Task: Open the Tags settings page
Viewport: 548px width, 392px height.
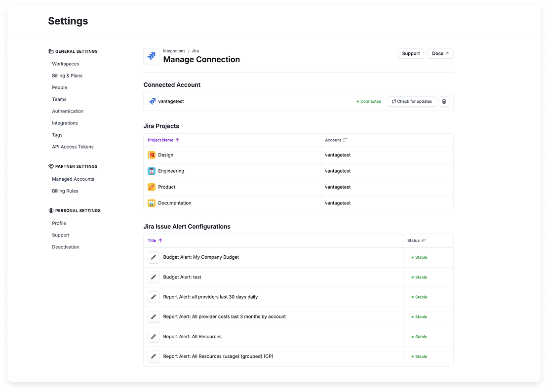Action: pyautogui.click(x=57, y=135)
